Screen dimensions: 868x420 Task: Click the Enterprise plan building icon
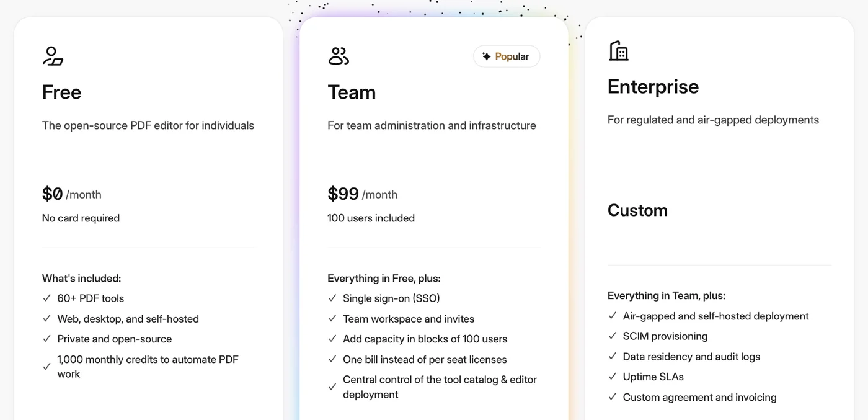(x=618, y=51)
